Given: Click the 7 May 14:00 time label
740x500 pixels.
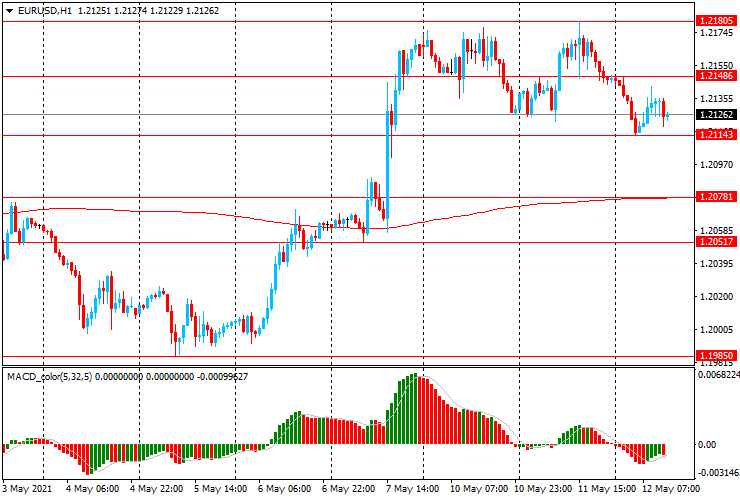Looking at the screenshot, I should pos(413,490).
